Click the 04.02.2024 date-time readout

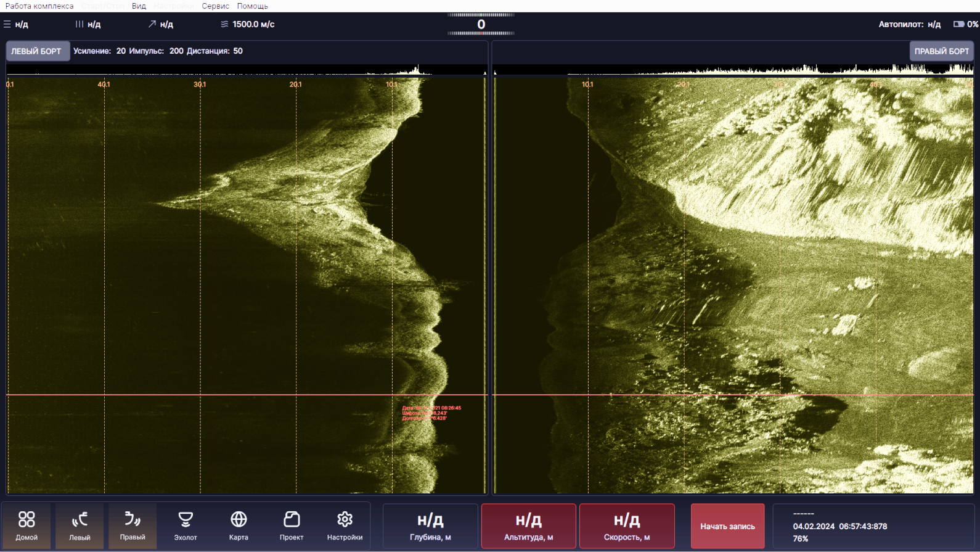pos(840,526)
